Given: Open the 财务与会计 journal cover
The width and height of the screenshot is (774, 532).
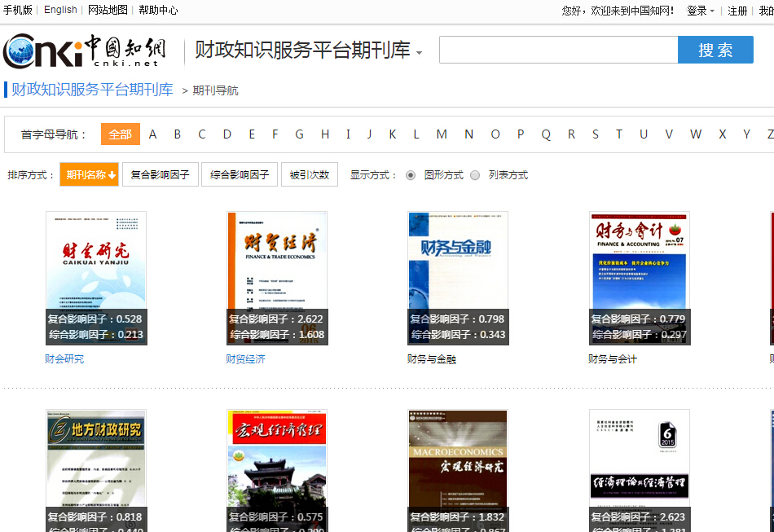Looking at the screenshot, I should pyautogui.click(x=640, y=278).
